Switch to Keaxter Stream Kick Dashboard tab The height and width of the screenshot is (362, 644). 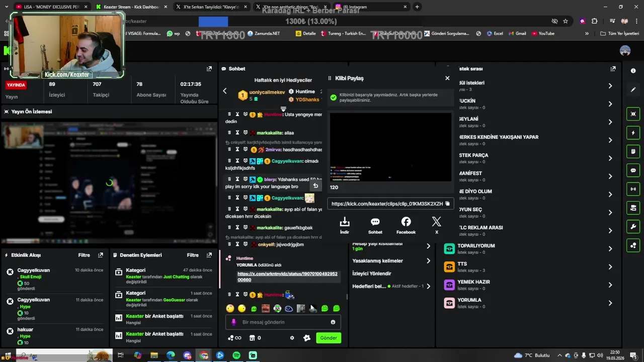(132, 7)
